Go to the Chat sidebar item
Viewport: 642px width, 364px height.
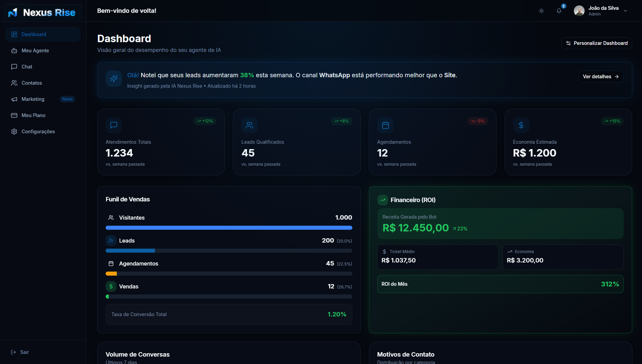coord(27,67)
